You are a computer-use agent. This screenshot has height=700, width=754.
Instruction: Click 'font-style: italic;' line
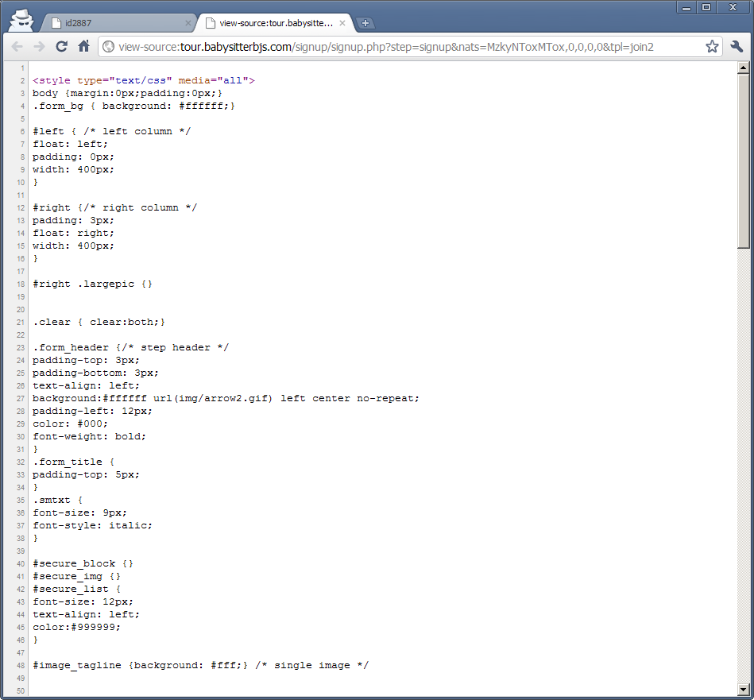(92, 525)
